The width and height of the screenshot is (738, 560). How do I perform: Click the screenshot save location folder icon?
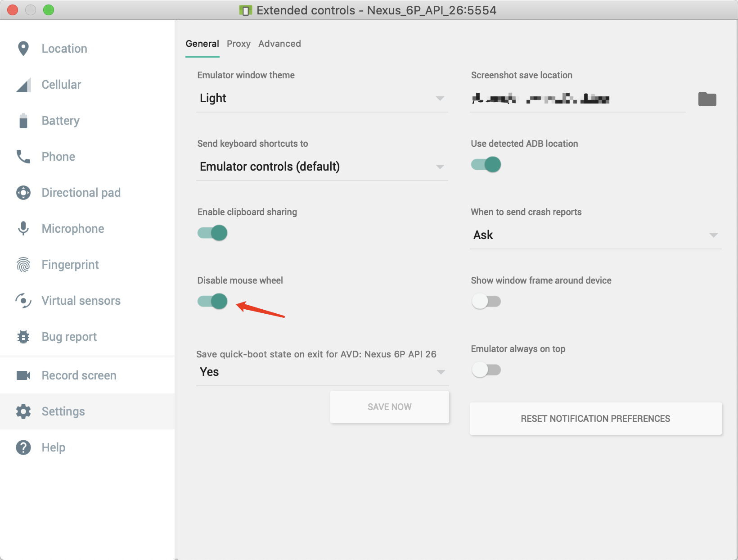[x=707, y=99]
